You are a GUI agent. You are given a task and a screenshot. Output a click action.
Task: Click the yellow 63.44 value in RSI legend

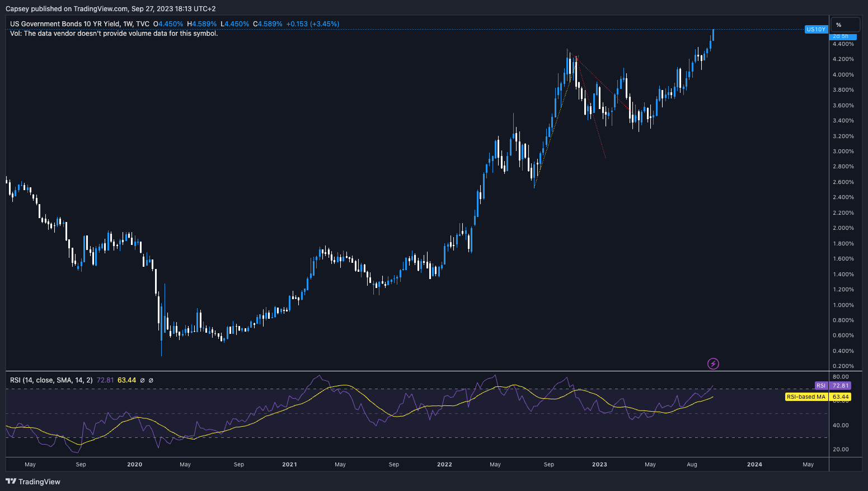pyautogui.click(x=127, y=380)
